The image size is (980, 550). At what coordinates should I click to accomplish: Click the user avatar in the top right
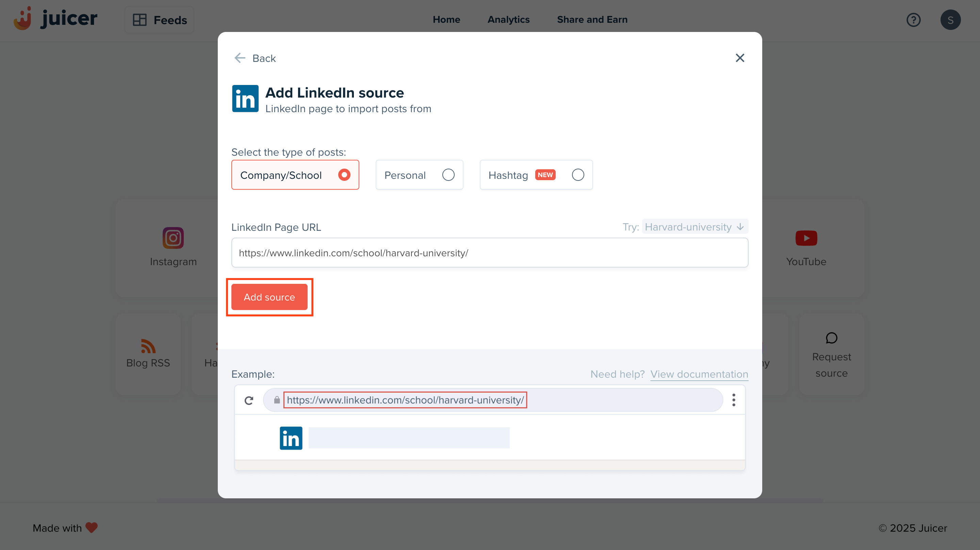click(950, 20)
